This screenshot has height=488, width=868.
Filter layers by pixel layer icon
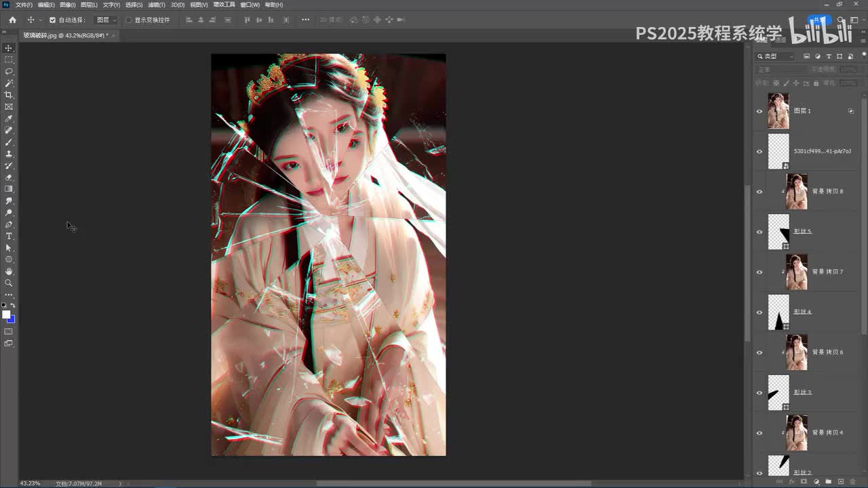click(806, 56)
